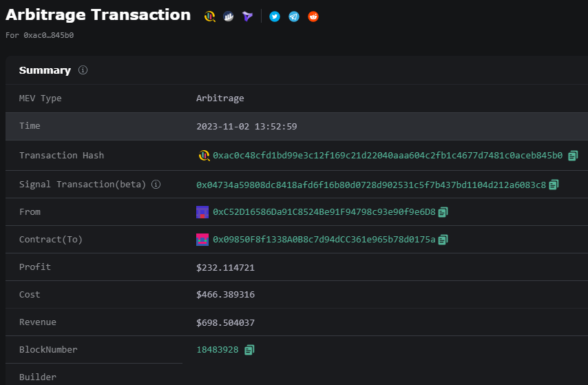Open the EigenPhi explorer icon beside the title
The height and width of the screenshot is (385, 588).
coord(209,17)
